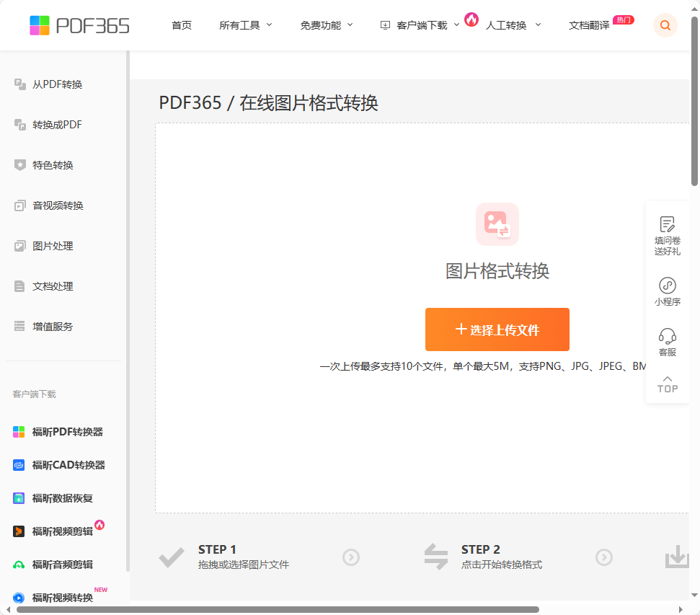Open the 福昕PDF转换器 download link
Viewport: 700px width, 615px height.
68,432
